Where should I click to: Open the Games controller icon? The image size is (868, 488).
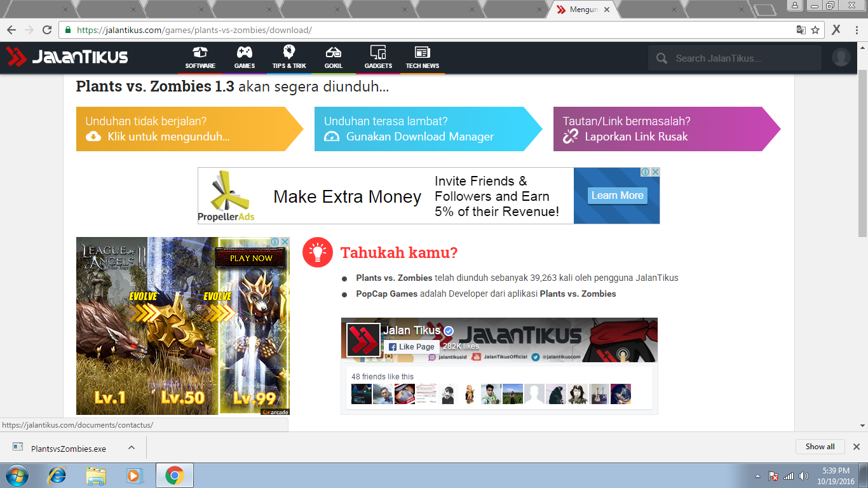[x=244, y=52]
